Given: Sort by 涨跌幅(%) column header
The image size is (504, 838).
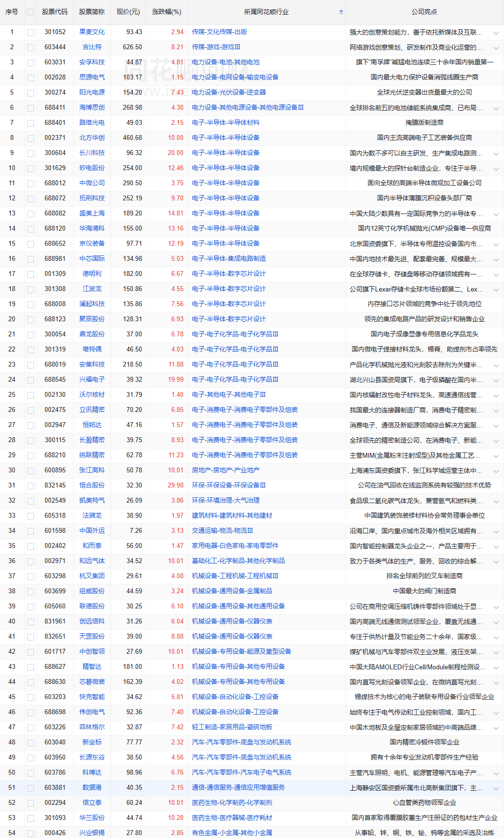Looking at the screenshot, I should tap(167, 12).
